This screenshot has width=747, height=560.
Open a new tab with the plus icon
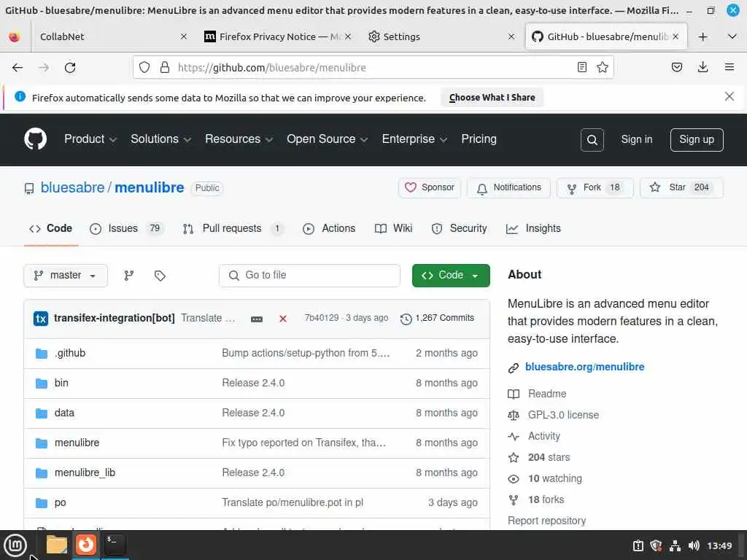(x=703, y=36)
